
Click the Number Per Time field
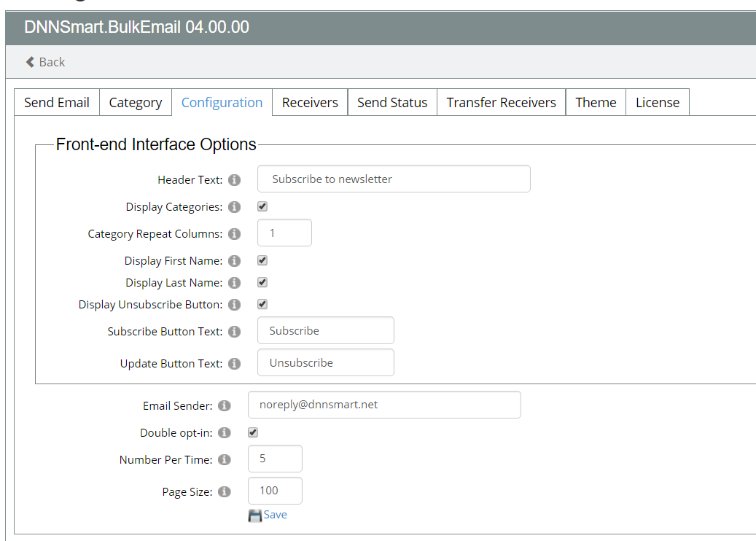click(275, 459)
